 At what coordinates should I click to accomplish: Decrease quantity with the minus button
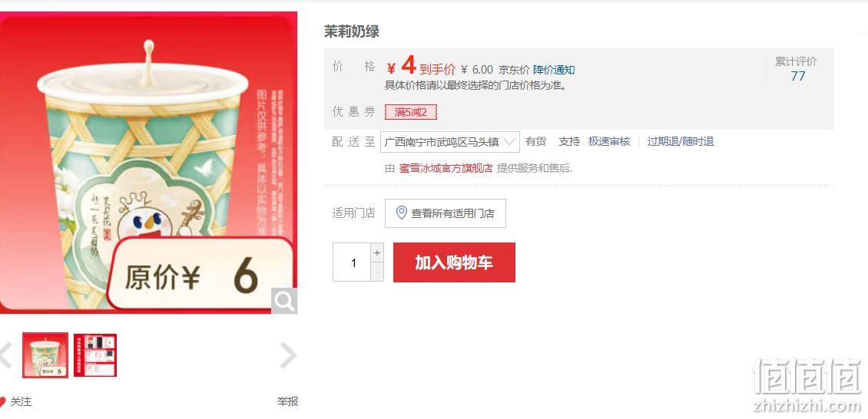[377, 272]
